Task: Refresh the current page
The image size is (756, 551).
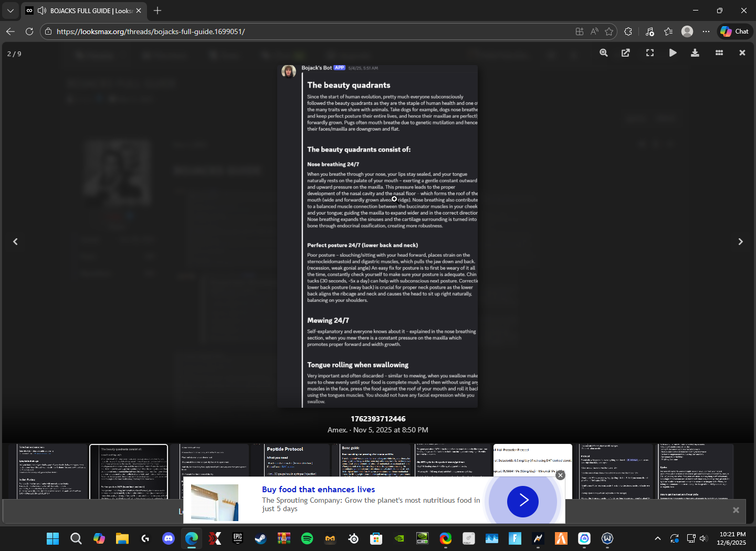Action: tap(29, 31)
